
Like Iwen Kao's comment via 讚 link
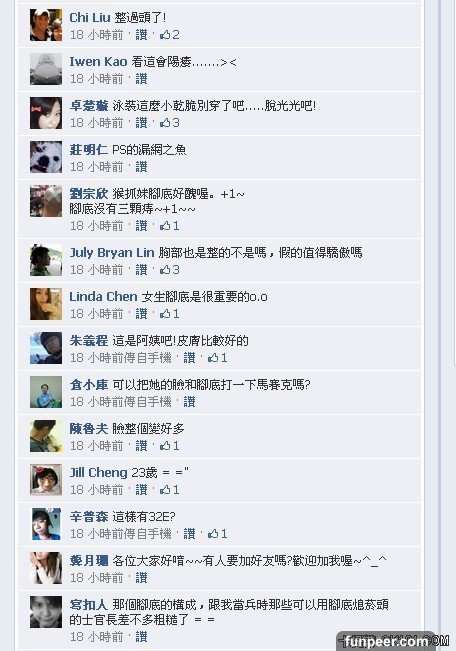(141, 79)
